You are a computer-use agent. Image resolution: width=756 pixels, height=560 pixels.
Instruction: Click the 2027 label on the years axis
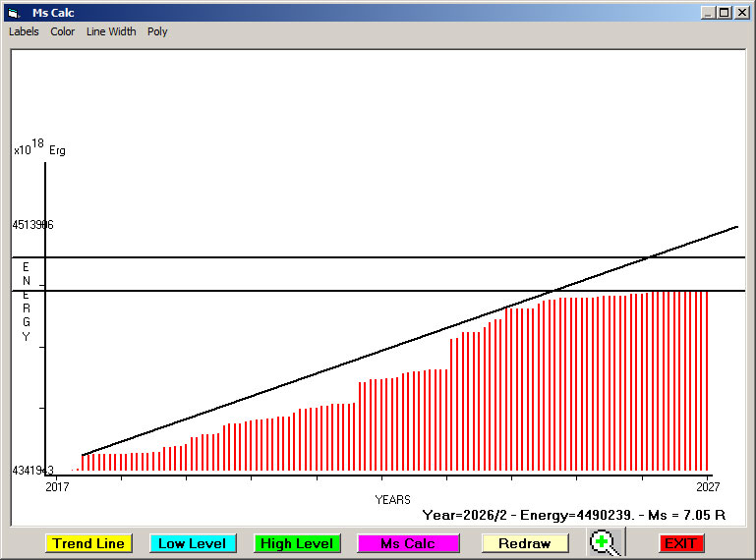(x=707, y=487)
